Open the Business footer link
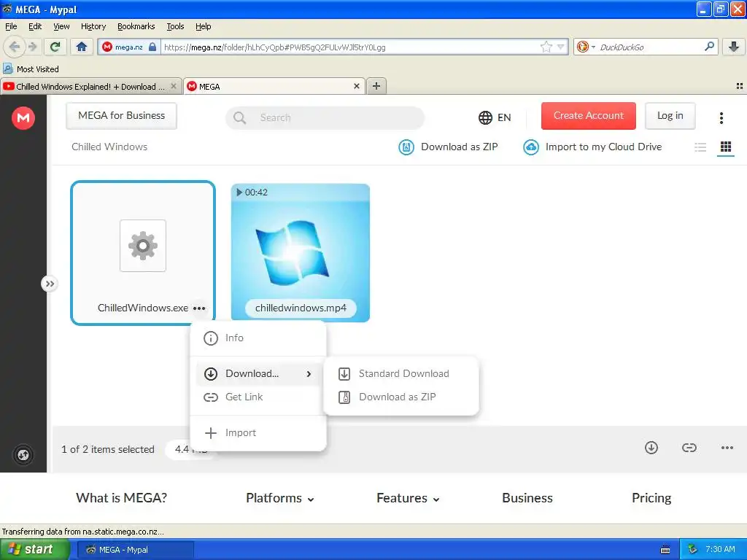 pyautogui.click(x=527, y=498)
